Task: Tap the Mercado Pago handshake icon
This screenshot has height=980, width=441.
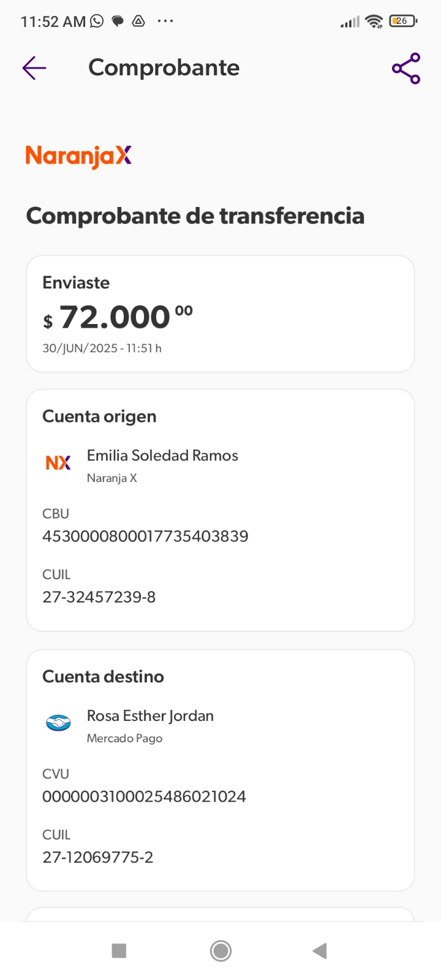Action: click(59, 723)
